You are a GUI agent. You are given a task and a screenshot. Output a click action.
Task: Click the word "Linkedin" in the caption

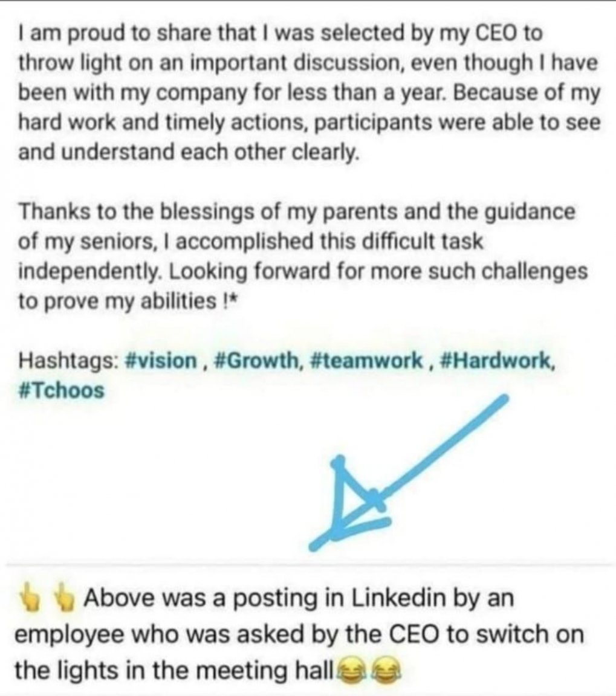coord(404,598)
